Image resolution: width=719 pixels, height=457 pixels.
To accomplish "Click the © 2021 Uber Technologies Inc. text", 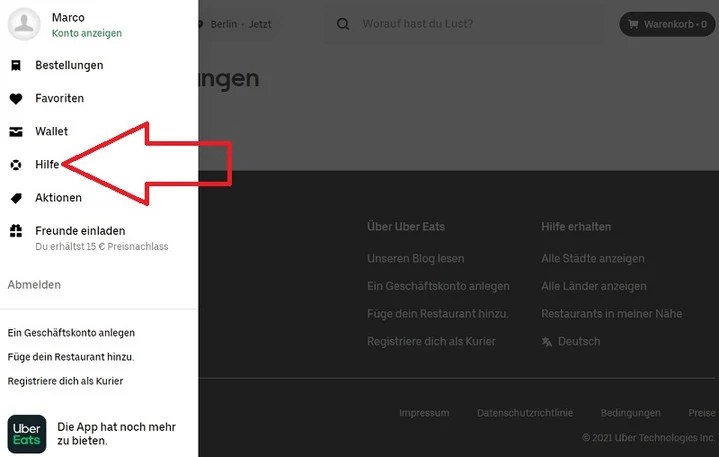I will click(x=648, y=438).
